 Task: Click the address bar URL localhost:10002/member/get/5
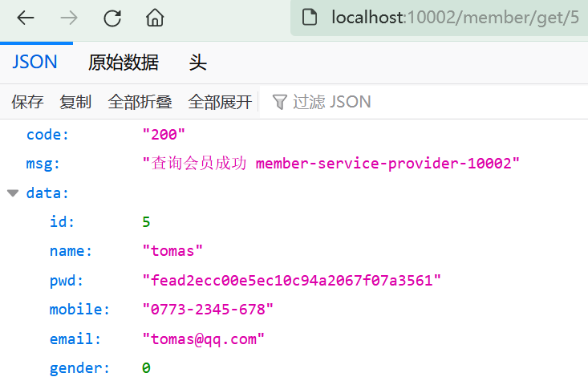click(455, 18)
